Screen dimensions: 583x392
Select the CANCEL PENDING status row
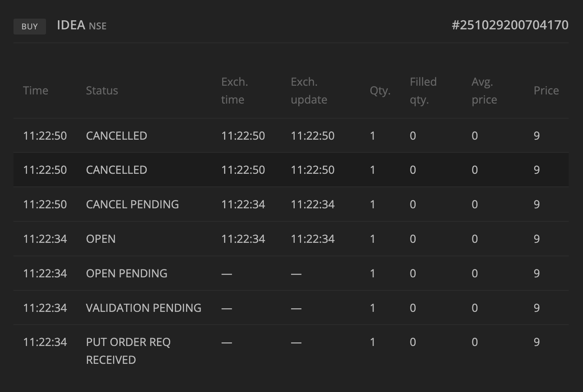pos(132,204)
